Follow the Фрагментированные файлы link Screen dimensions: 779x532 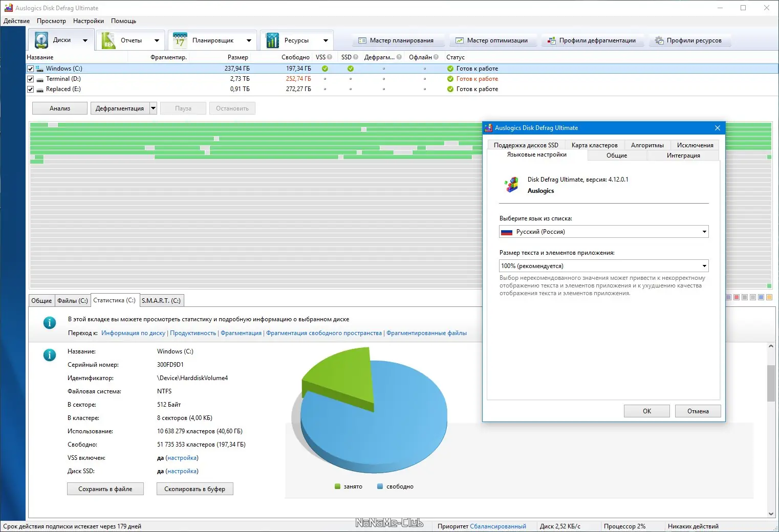pos(427,333)
